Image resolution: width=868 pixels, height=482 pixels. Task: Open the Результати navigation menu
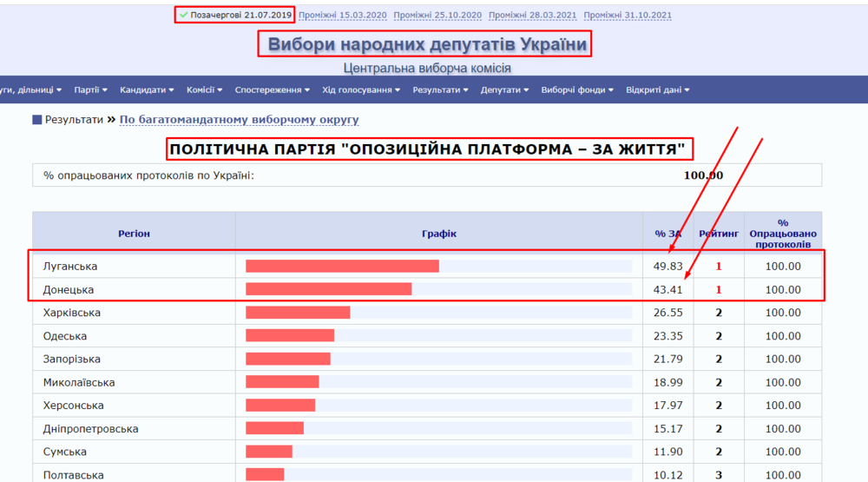coord(440,89)
